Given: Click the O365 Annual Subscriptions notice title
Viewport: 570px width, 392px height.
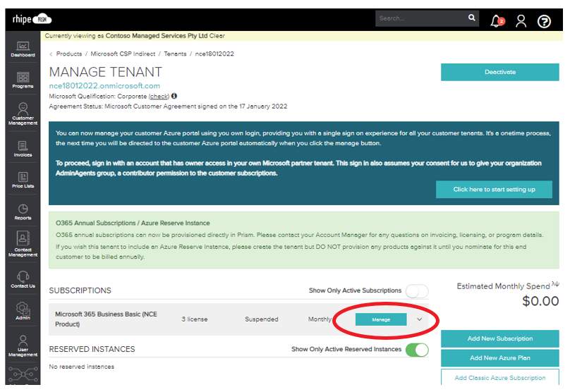Looking at the screenshot, I should [133, 223].
